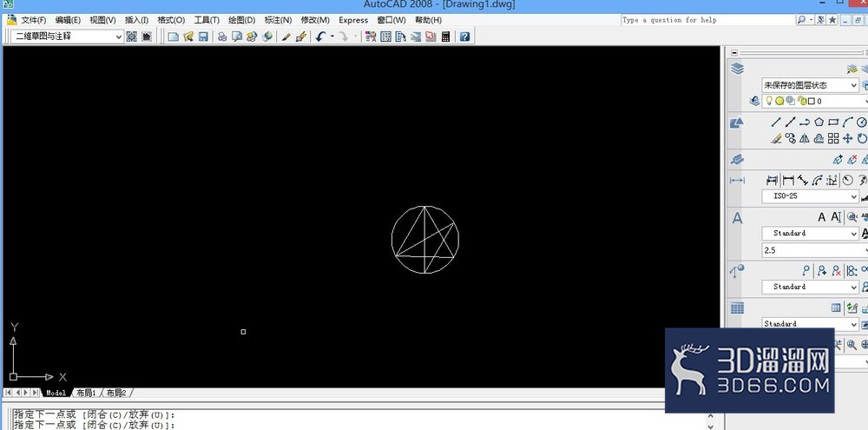Open the ISO-25 dimension style dropdown

(811, 196)
